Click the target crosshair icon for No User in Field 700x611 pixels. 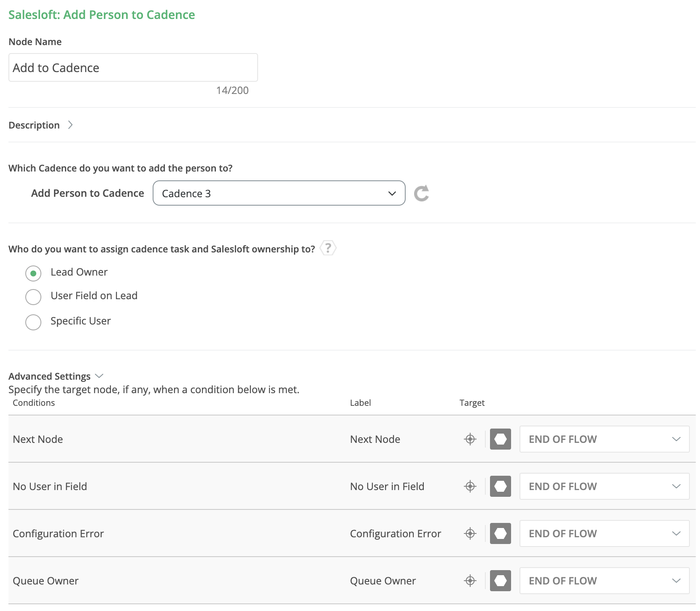[x=470, y=486]
